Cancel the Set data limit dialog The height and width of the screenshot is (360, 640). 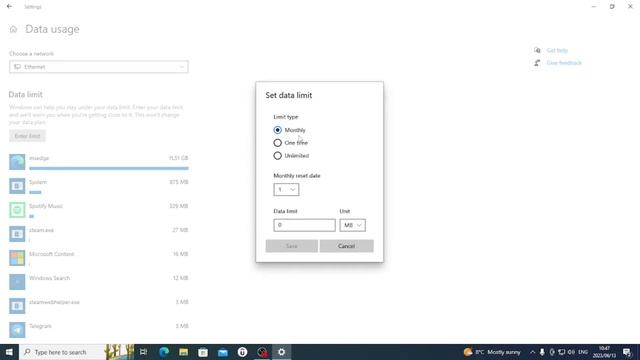coord(346,246)
